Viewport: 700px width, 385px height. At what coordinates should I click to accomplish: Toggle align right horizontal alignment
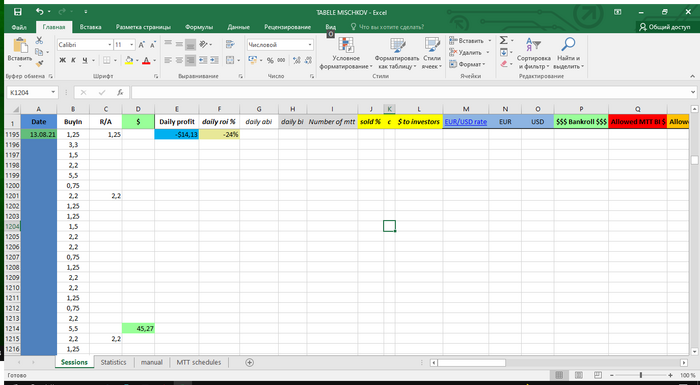coord(190,60)
